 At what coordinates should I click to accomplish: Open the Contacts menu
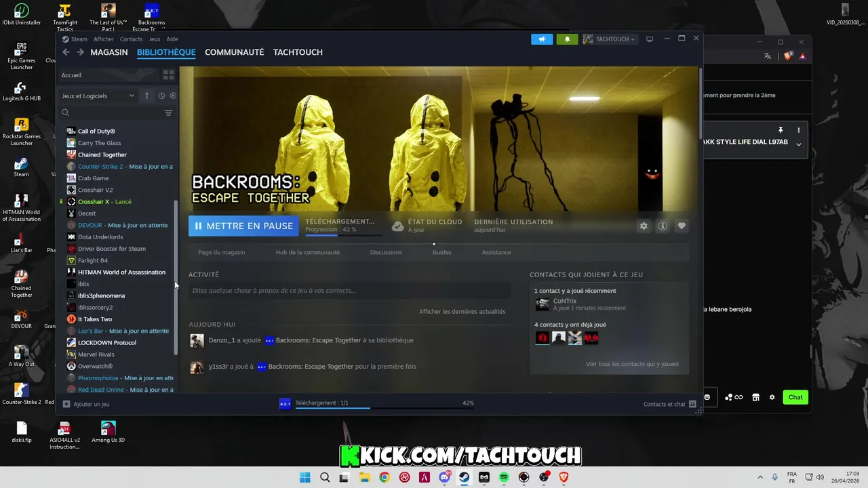(x=131, y=39)
